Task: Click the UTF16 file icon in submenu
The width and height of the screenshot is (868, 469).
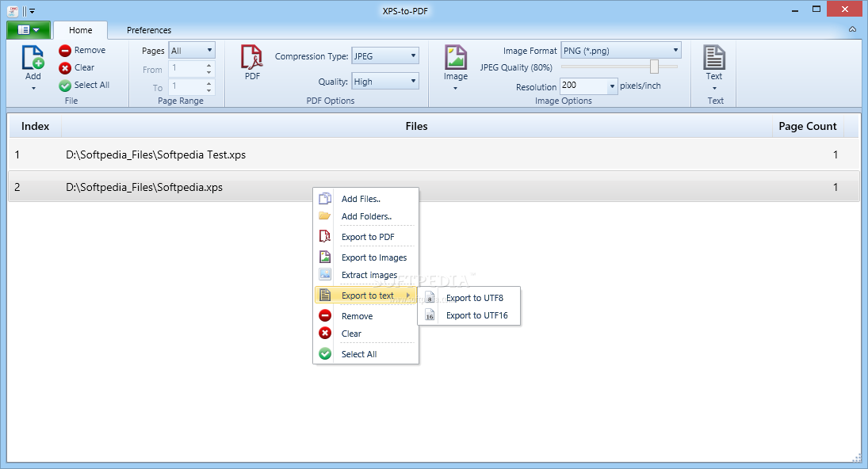Action: point(430,315)
